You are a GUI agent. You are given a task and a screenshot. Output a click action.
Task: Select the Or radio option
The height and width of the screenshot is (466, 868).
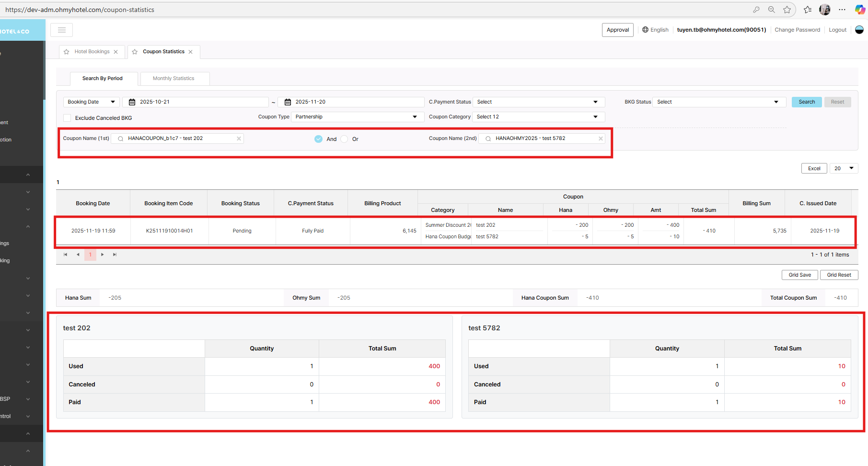[x=344, y=139]
